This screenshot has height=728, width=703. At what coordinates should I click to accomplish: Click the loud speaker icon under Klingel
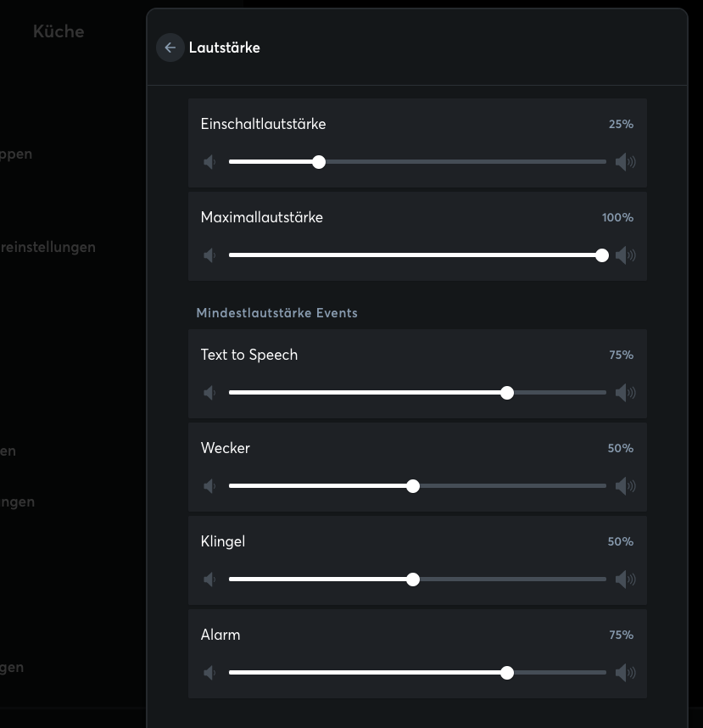click(x=625, y=580)
